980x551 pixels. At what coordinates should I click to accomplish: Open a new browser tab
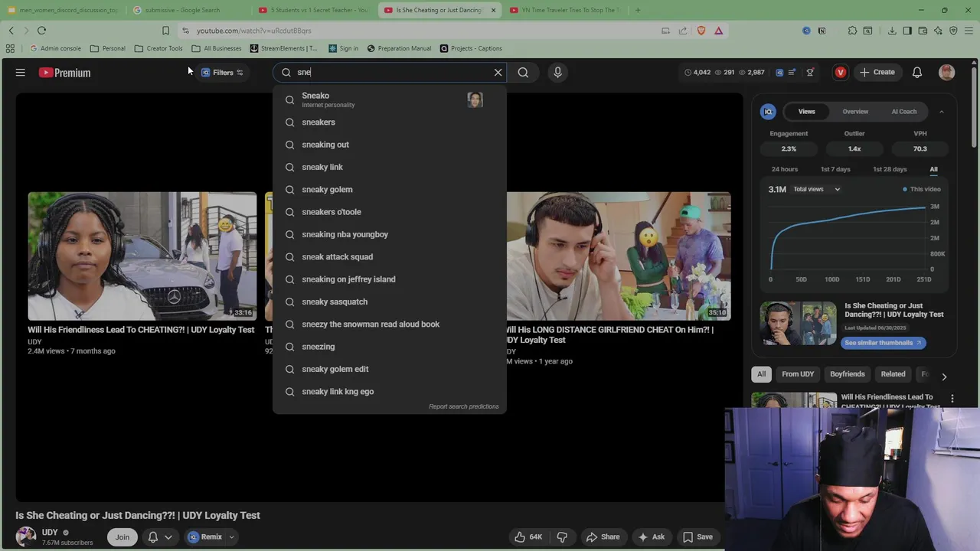[x=638, y=10]
